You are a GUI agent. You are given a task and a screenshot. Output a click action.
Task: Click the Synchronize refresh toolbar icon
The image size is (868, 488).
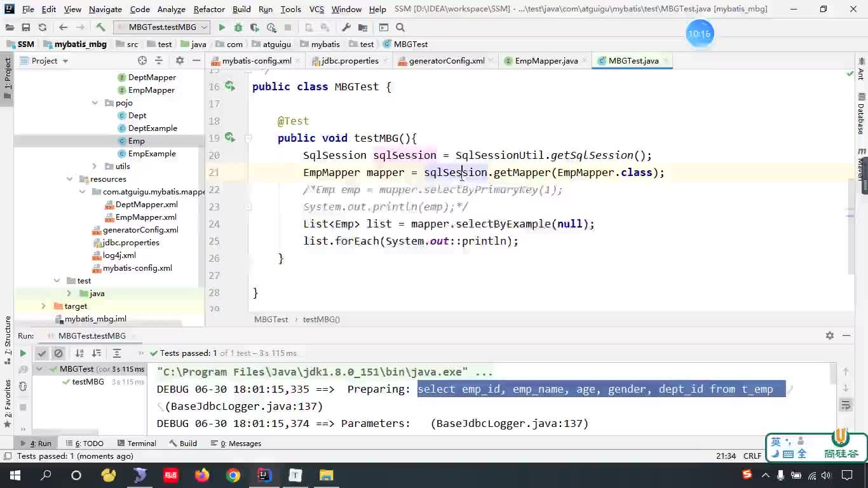click(43, 27)
